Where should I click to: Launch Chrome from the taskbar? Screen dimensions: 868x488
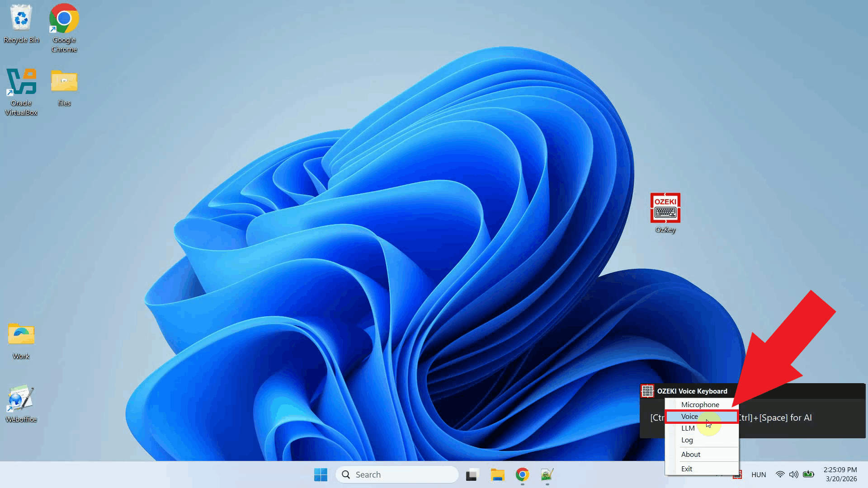(x=522, y=475)
